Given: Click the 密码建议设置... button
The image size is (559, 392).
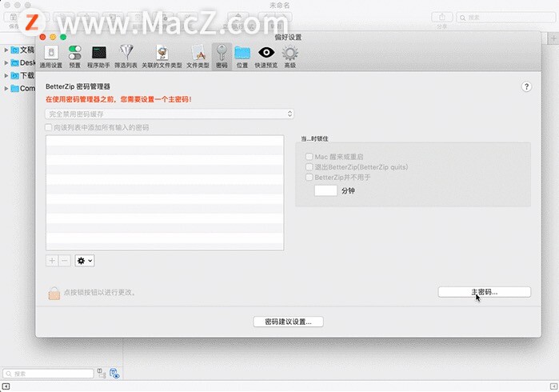Looking at the screenshot, I should click(288, 322).
